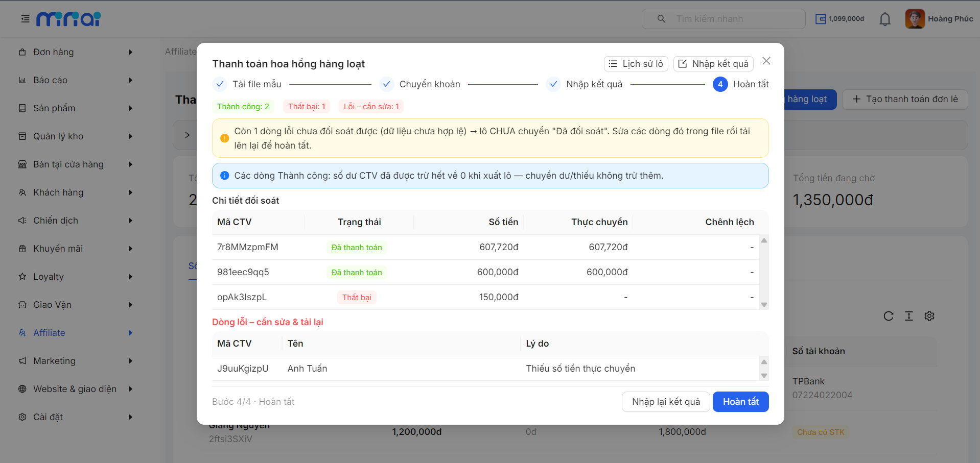Expand the collapsed filter panel chevron
980x463 pixels.
click(x=187, y=135)
